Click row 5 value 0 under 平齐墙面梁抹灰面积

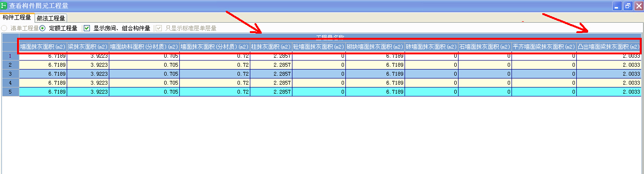point(544,92)
